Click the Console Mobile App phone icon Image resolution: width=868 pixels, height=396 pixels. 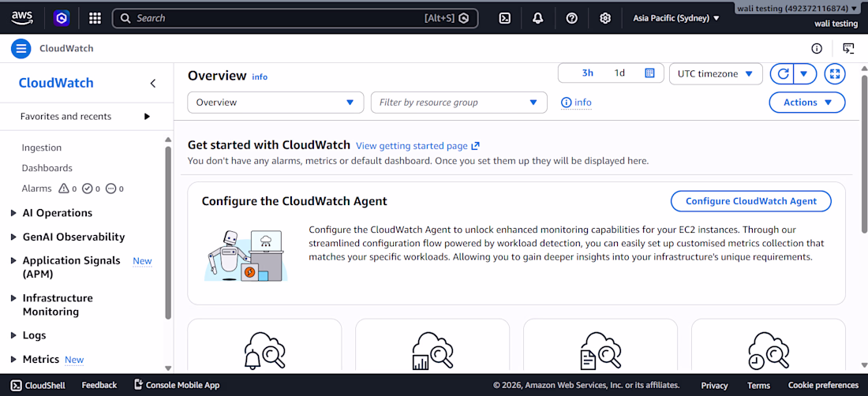pyautogui.click(x=138, y=385)
